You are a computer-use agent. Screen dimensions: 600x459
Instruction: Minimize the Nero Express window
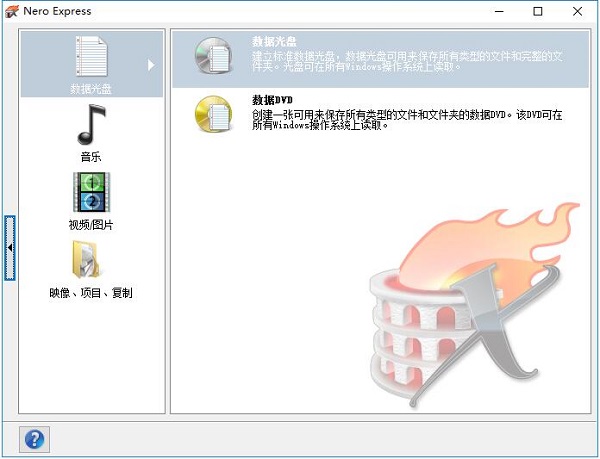[499, 11]
